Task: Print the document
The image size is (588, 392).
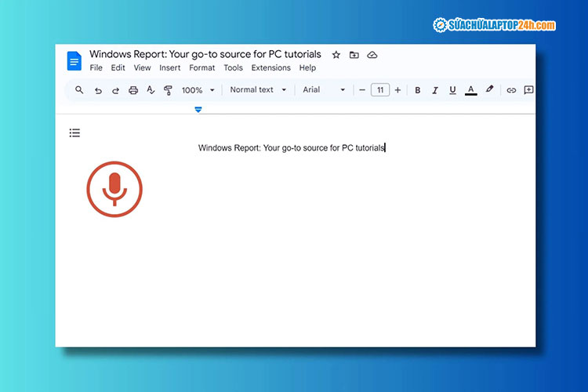Action: [x=133, y=90]
